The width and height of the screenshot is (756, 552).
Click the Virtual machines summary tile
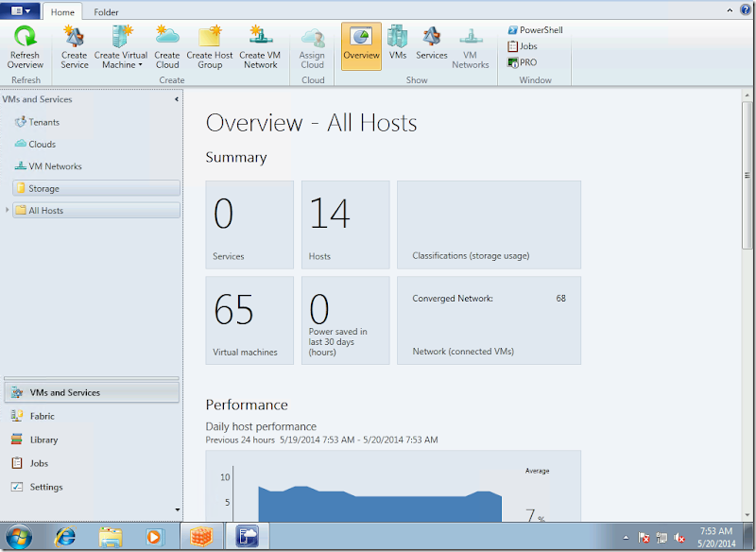(x=249, y=320)
